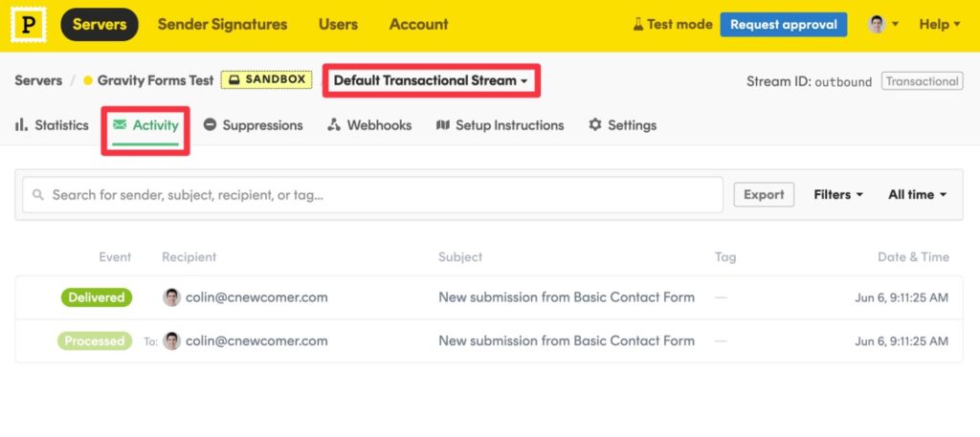Click the Postmark P logo
This screenshot has height=437, width=980.
(28, 25)
